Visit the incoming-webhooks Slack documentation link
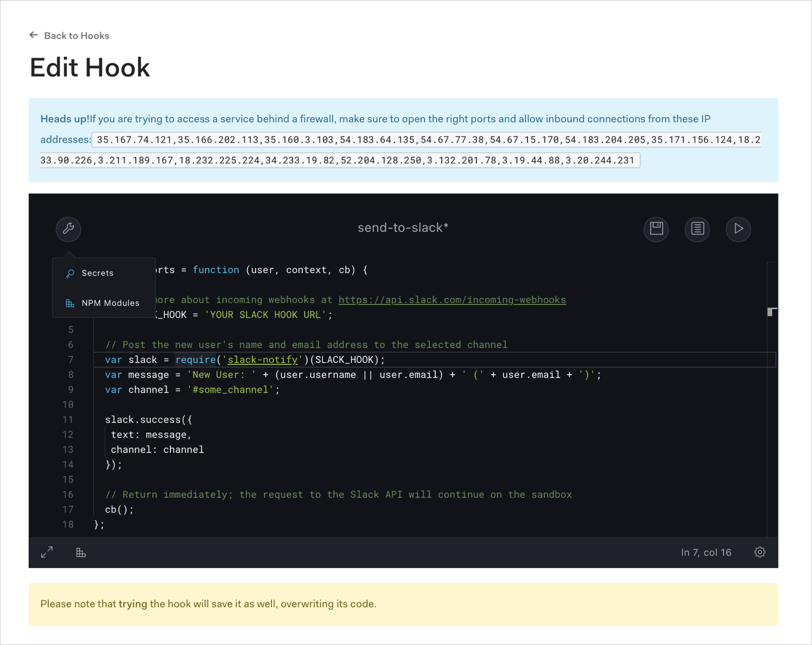The image size is (812, 645). tap(452, 300)
